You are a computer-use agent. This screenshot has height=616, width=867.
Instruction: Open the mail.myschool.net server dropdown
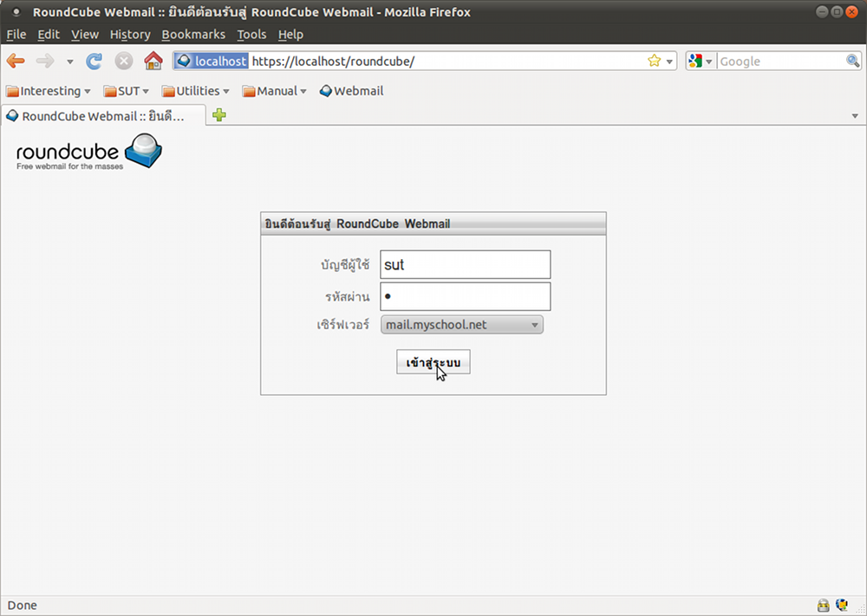pyautogui.click(x=462, y=325)
